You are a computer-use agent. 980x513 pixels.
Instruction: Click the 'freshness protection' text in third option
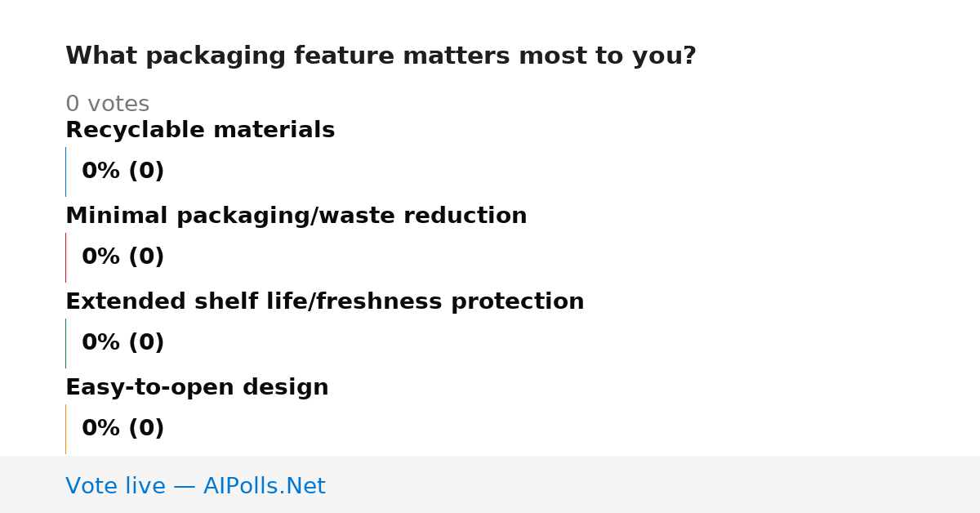[x=450, y=302]
